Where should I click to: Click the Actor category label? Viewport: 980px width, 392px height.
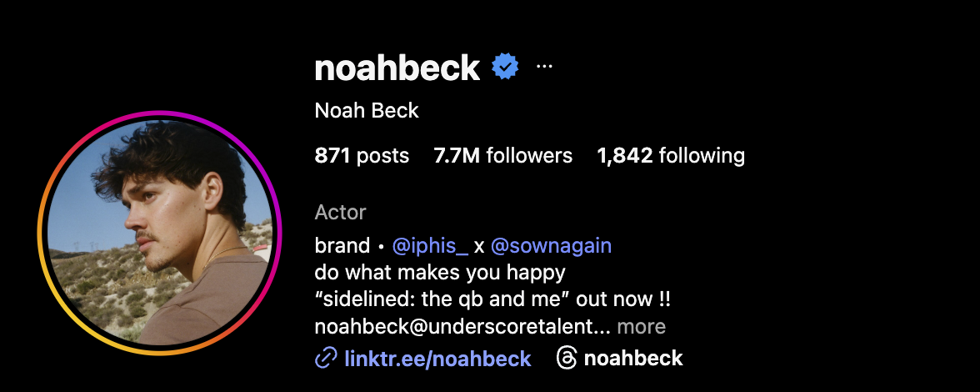pyautogui.click(x=340, y=213)
